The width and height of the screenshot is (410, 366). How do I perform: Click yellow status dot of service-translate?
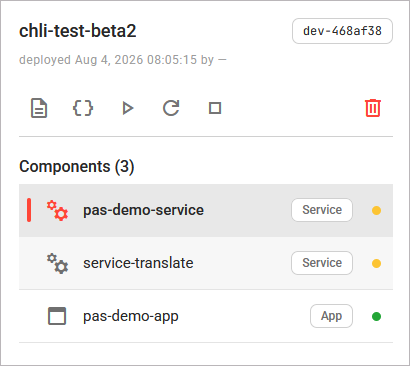click(x=376, y=264)
